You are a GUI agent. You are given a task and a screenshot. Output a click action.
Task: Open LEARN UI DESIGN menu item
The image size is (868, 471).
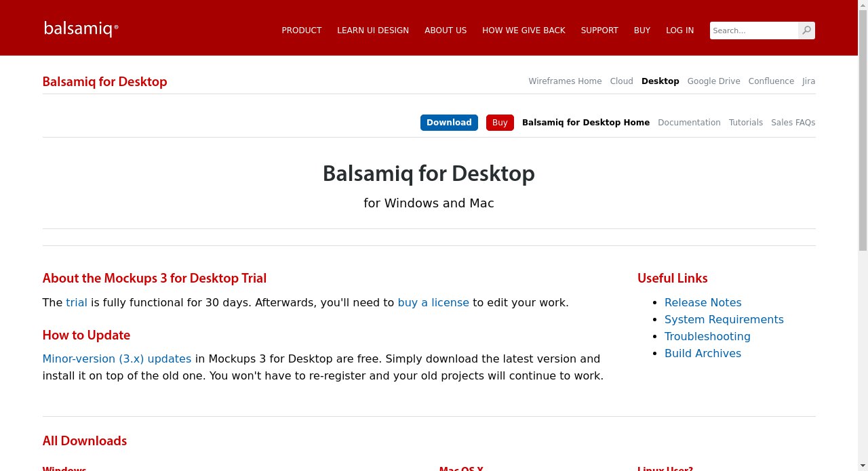373,30
